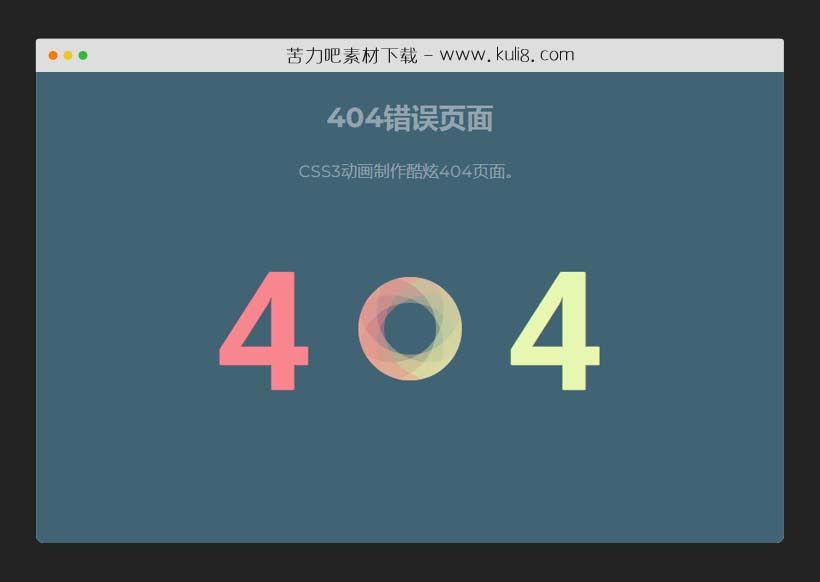
Task: Click the red traffic light dot
Action: [x=51, y=55]
